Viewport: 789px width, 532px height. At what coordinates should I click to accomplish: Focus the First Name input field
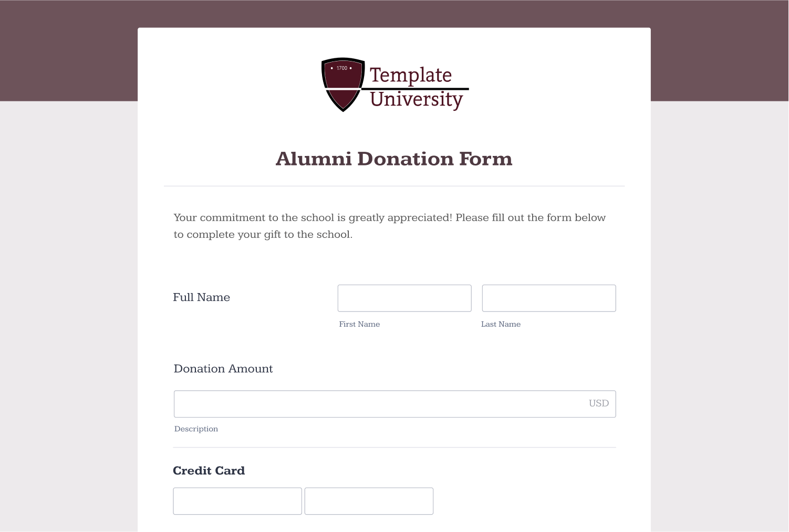(404, 298)
